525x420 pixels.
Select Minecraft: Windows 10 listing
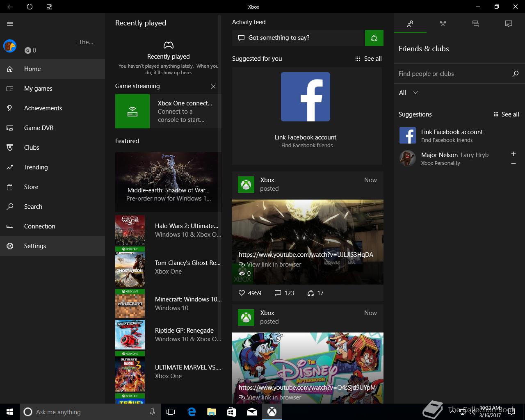168,304
